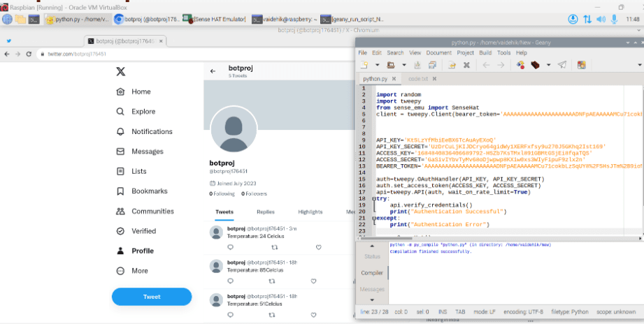Open Communities in Twitter sidebar

145,211
